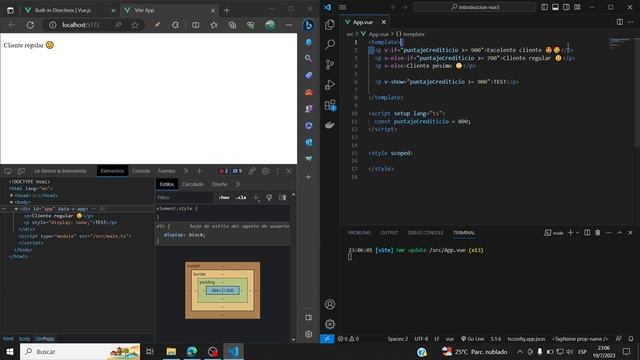
Task: Click the Spaces: 2 indentation setting
Action: click(398, 339)
